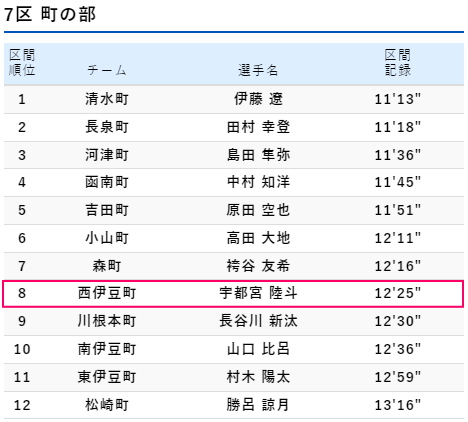Select runner name 村木 陽太
Image resolution: width=468 pixels, height=422 pixels.
(258, 377)
